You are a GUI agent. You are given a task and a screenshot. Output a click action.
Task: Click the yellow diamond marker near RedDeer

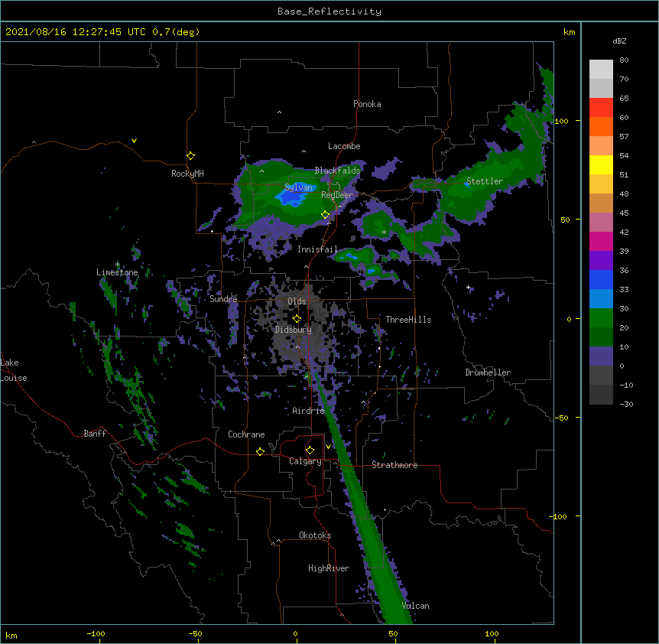click(x=326, y=215)
